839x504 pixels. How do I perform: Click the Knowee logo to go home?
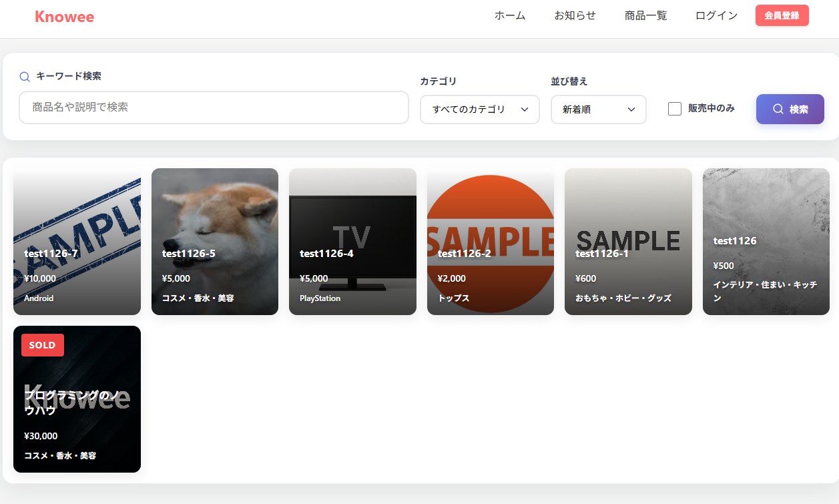tap(64, 17)
